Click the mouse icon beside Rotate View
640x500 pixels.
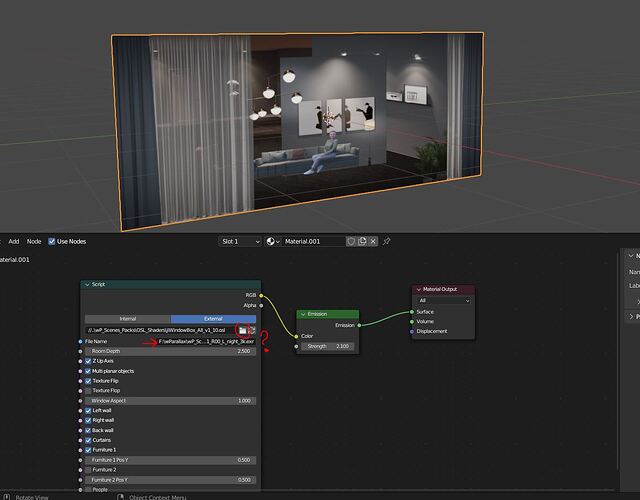[x=7, y=497]
